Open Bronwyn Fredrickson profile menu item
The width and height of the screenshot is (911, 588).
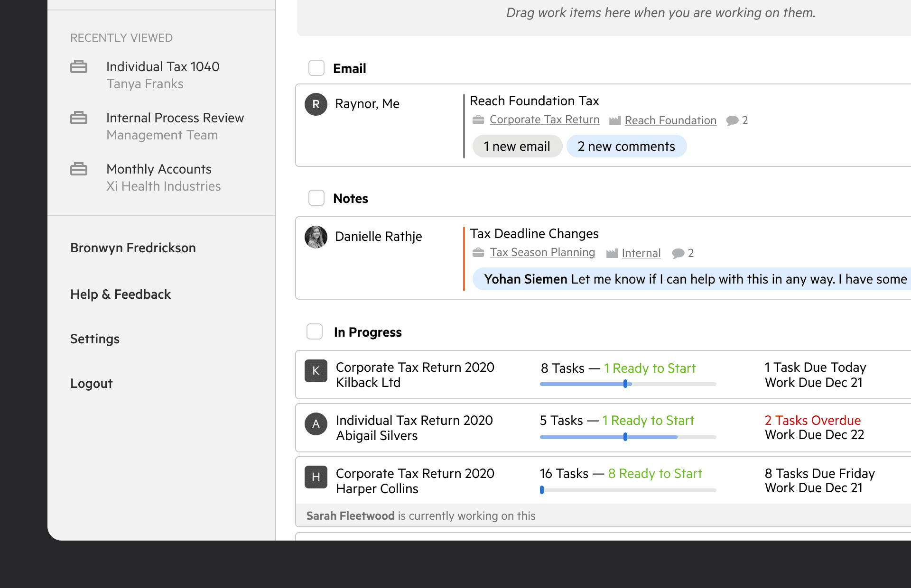pos(133,248)
